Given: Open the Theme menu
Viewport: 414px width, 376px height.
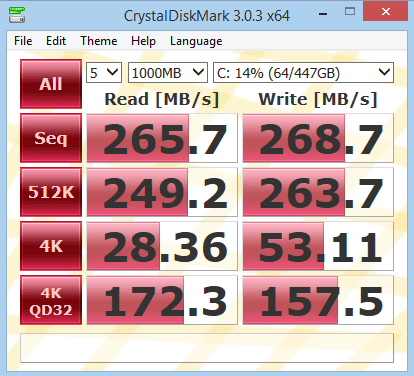Looking at the screenshot, I should tap(99, 41).
